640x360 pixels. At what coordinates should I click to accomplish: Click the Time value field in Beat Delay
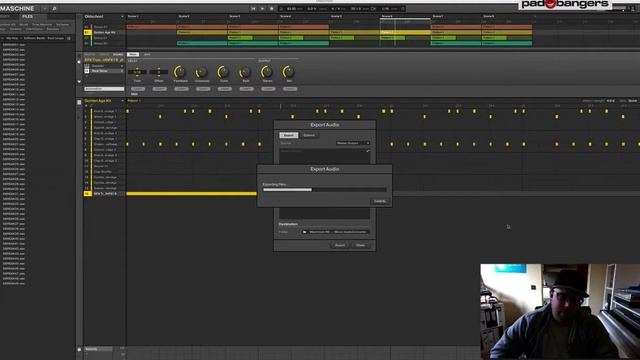click(x=137, y=72)
